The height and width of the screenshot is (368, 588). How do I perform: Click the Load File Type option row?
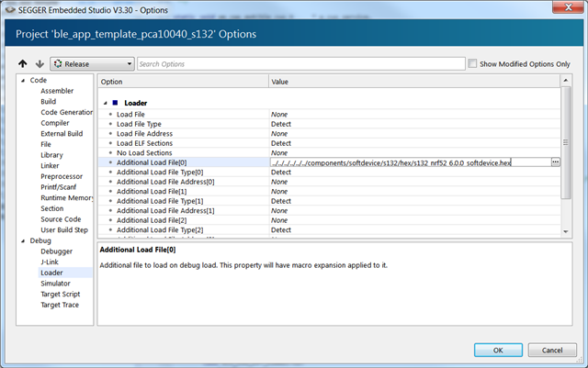coord(329,124)
